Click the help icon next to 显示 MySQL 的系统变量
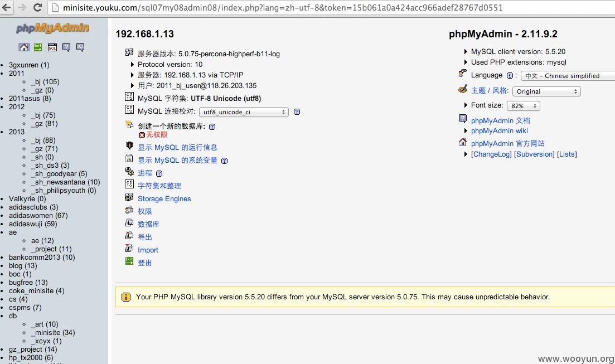Image resolution: width=615 pixels, height=364 pixels. pyautogui.click(x=224, y=161)
